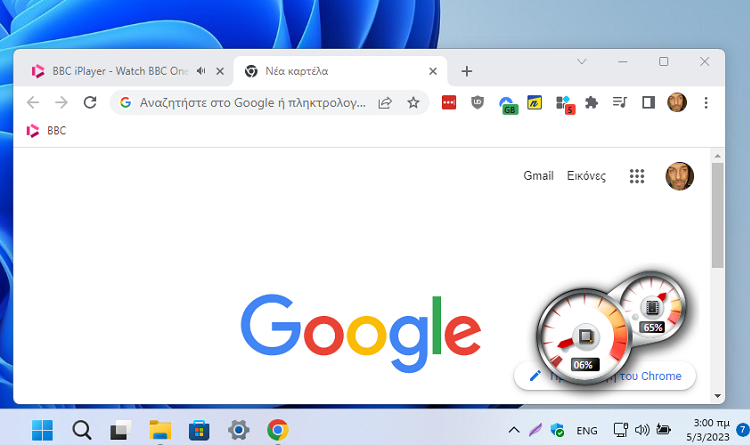Open the BBC bookmark
The height and width of the screenshot is (445, 750).
click(46, 131)
